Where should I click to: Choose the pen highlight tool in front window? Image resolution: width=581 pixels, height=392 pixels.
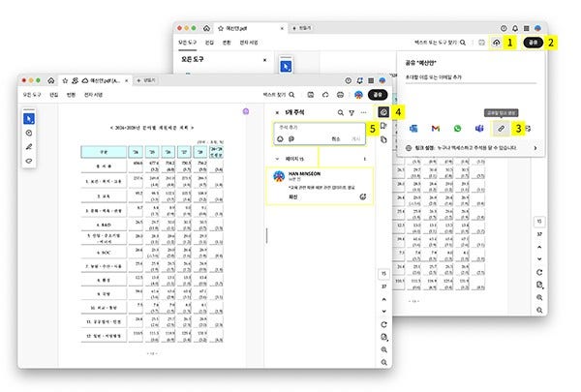[29, 147]
